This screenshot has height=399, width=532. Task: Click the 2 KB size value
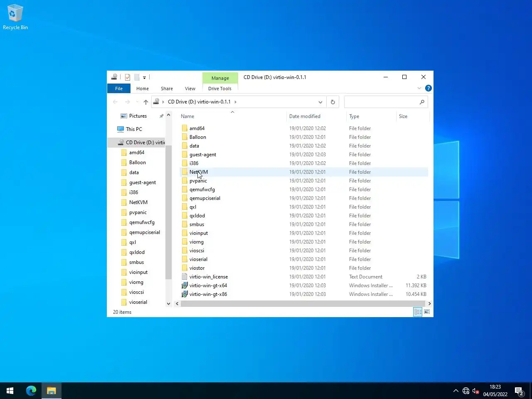pyautogui.click(x=421, y=277)
